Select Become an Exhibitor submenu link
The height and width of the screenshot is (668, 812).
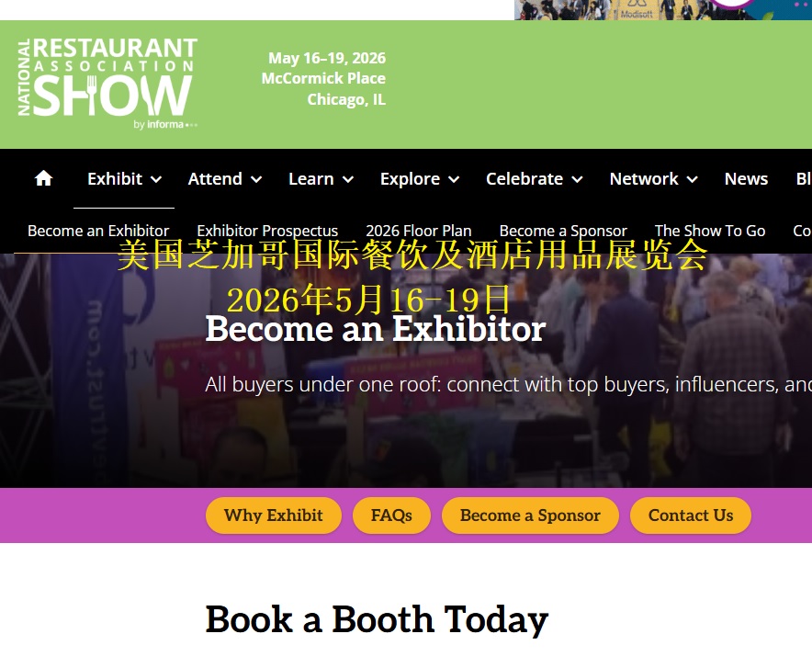(98, 231)
